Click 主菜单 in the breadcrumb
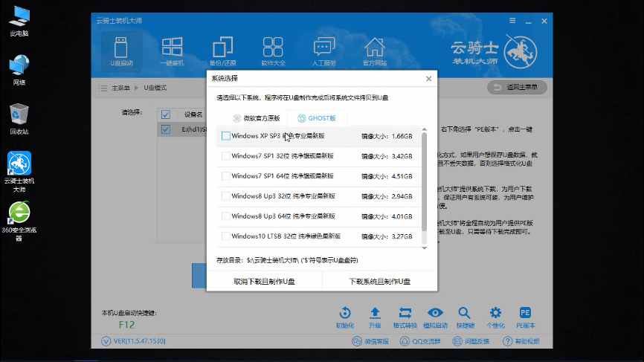The width and height of the screenshot is (644, 362). point(120,88)
